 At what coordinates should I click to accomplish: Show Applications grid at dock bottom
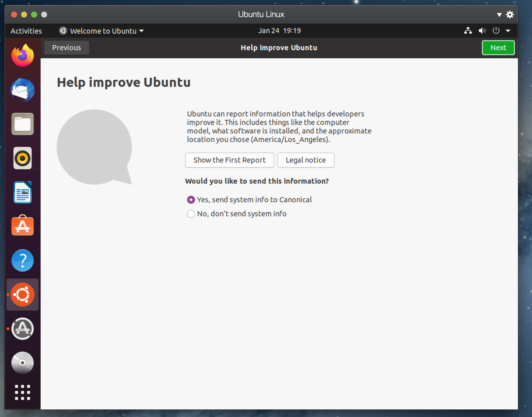[23, 392]
